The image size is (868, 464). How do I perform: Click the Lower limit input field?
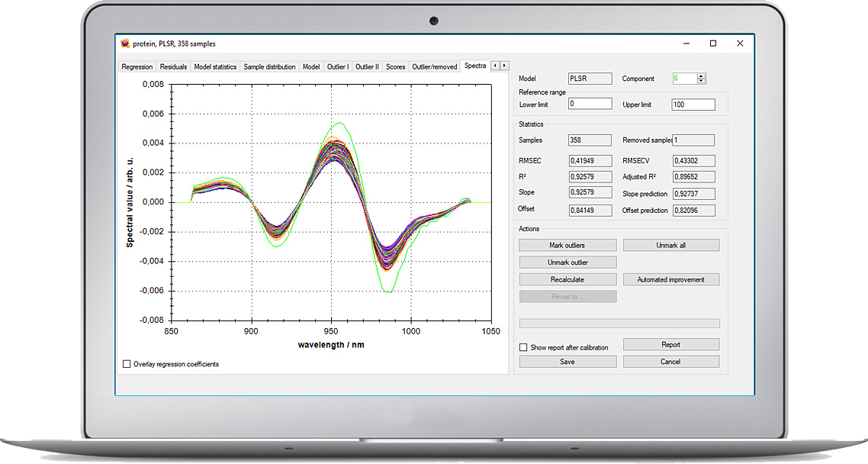(x=590, y=104)
